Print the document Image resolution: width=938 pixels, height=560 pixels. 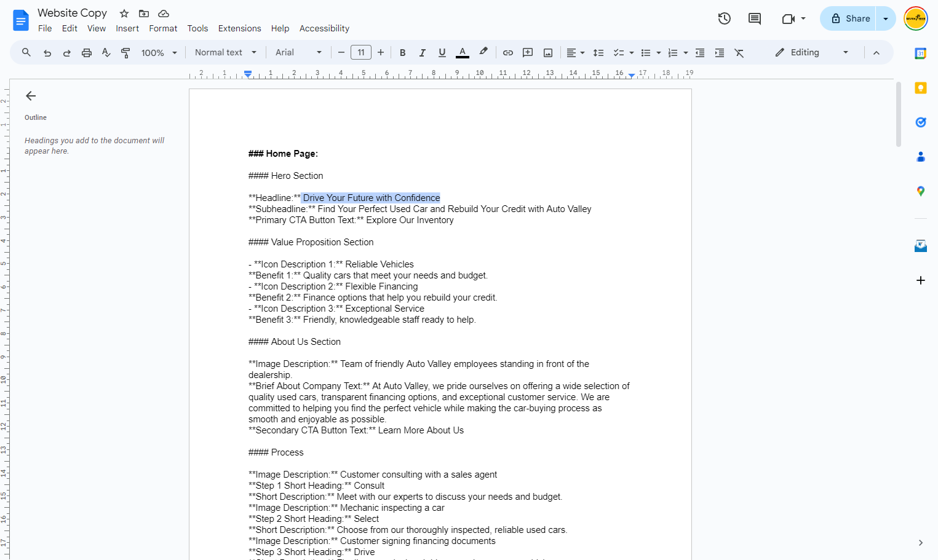click(x=87, y=53)
